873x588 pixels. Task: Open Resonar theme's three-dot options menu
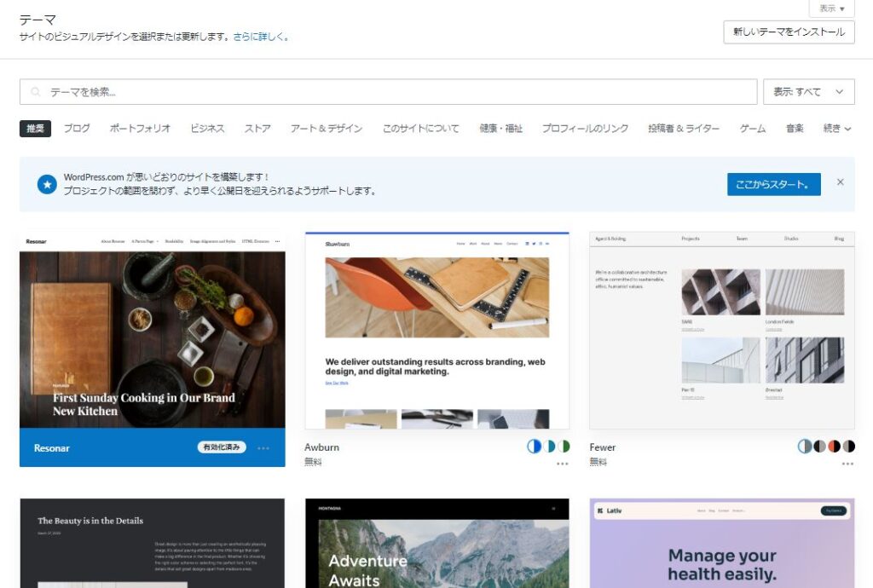coord(263,448)
